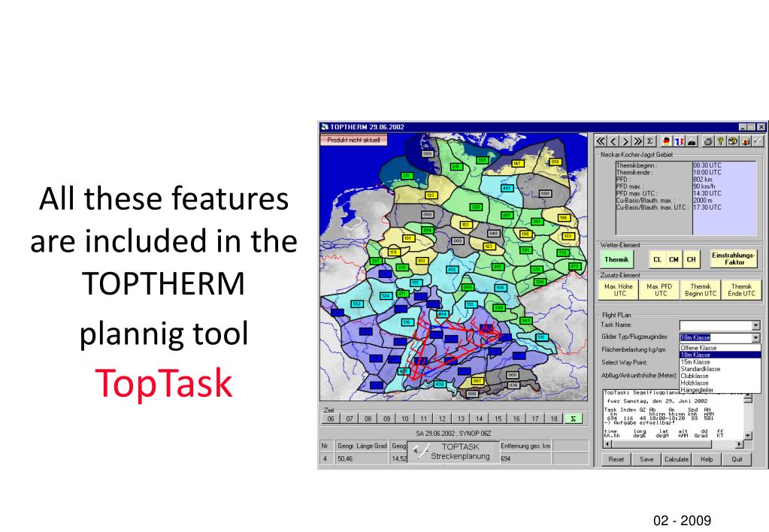Toggle the CL low cloud layer
This screenshot has height=532, width=769.
657,259
